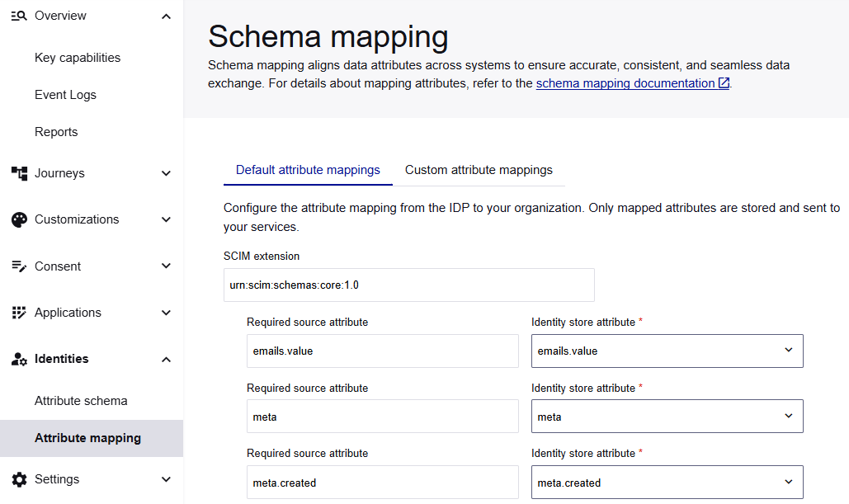Select the Journeys icon in the sidebar
849x504 pixels.
click(x=19, y=172)
